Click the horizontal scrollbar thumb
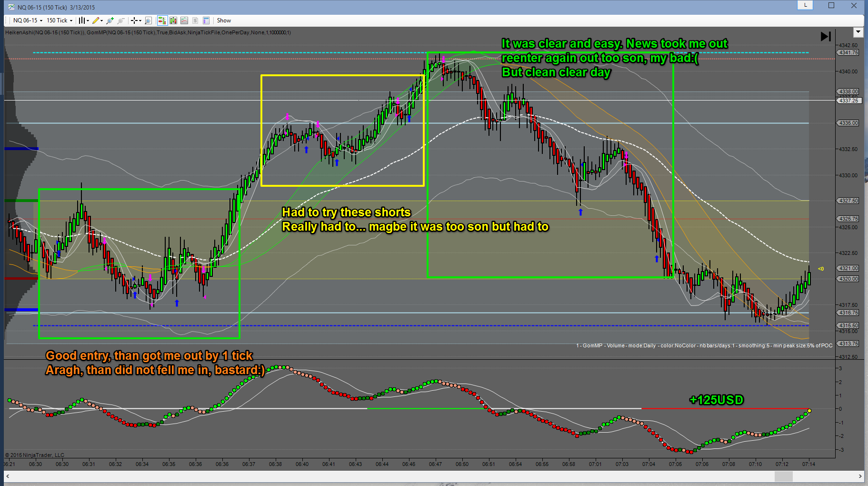 [x=783, y=476]
